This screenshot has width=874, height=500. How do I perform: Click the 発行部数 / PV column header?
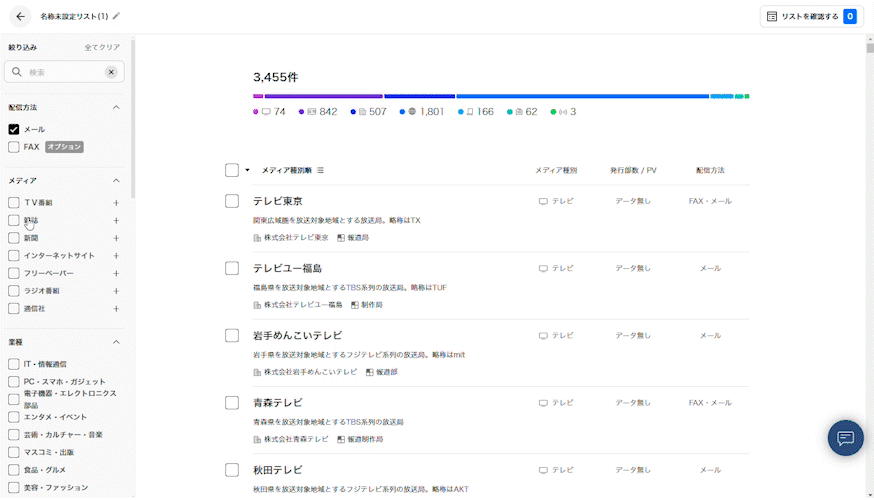pos(633,170)
